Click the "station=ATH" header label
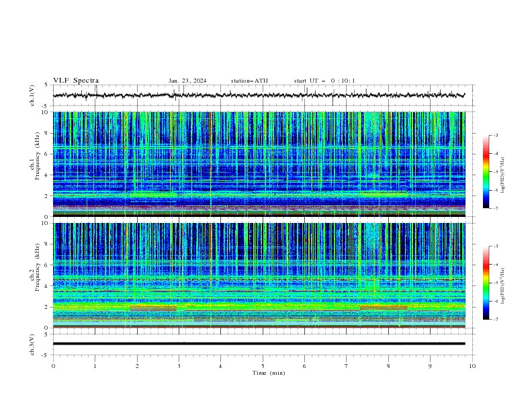 (249, 81)
